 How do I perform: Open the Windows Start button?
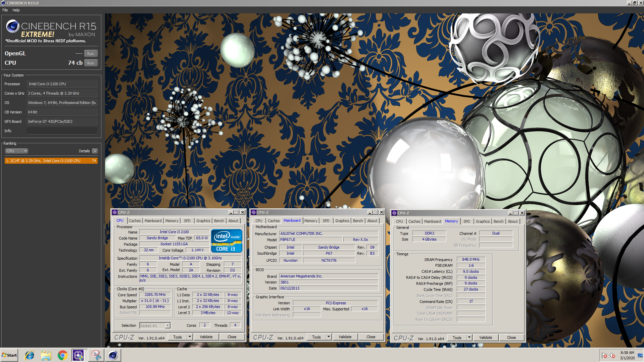[9, 355]
